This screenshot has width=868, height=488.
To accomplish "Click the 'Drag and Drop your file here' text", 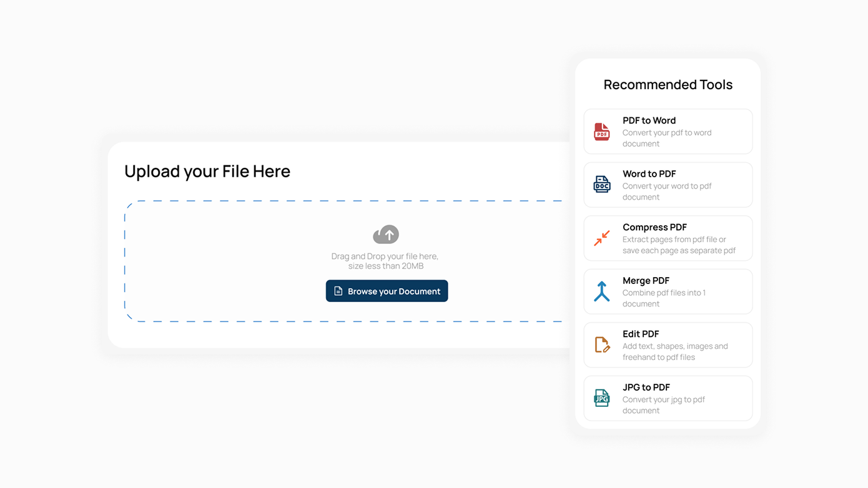I will click(385, 256).
